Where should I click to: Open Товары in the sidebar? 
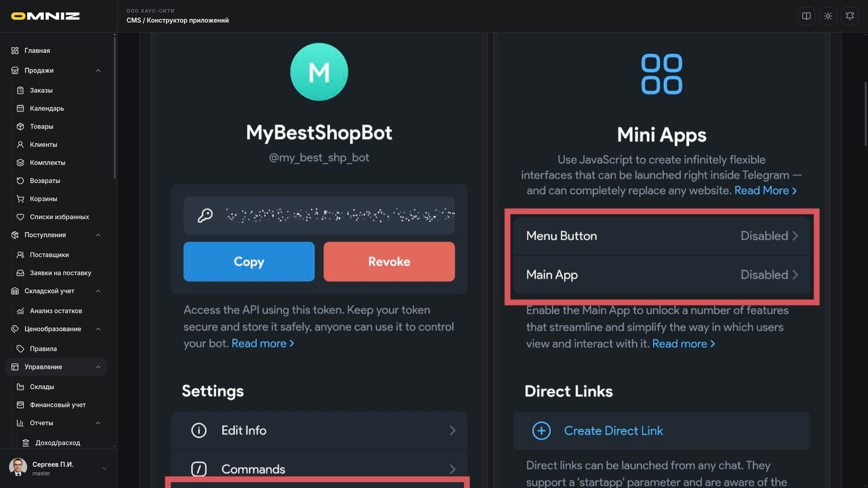(42, 127)
